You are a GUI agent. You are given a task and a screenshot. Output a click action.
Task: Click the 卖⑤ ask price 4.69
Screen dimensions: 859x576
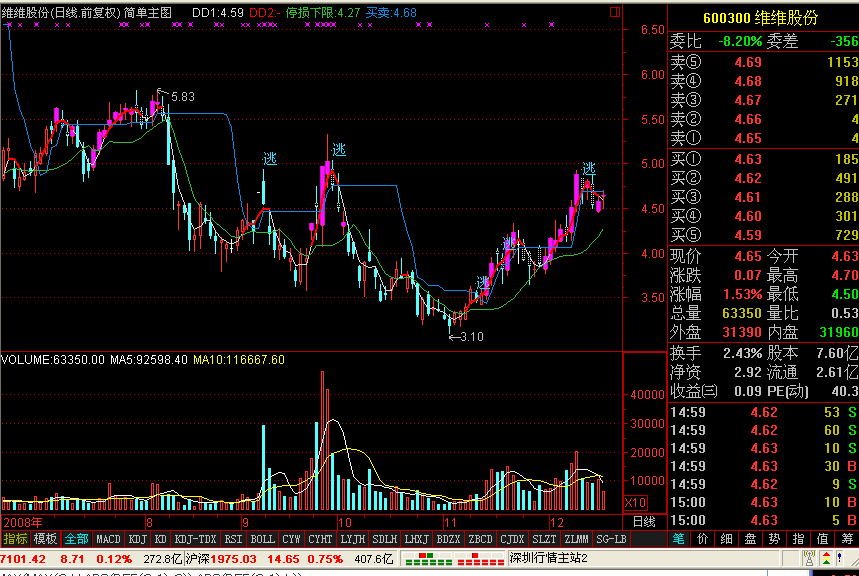[x=748, y=62]
